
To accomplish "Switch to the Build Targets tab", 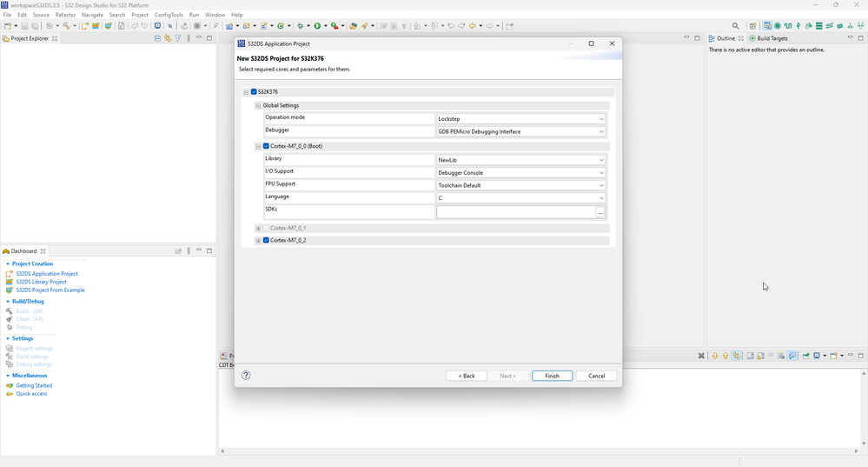I will 768,38.
